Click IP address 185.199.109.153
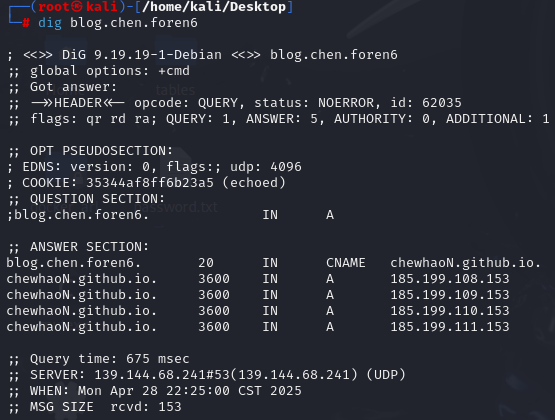Viewport: 555px width, 420px height. (450, 295)
